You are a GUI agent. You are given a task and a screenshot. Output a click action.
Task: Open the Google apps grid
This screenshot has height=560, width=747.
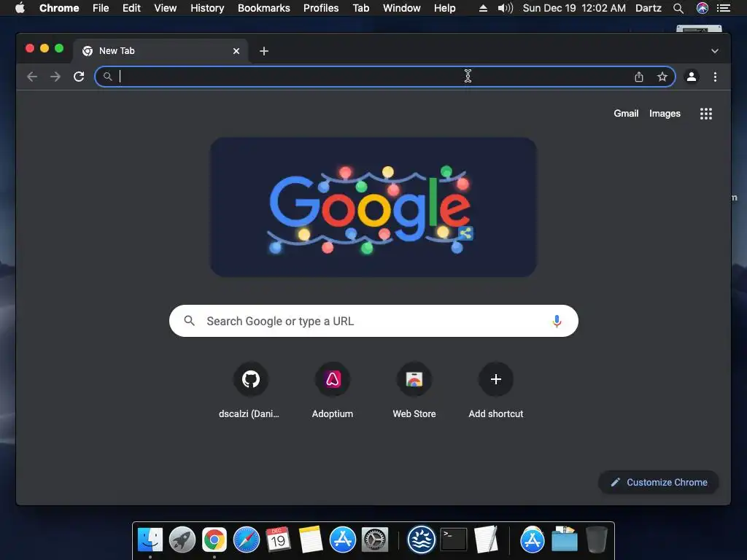tap(706, 114)
